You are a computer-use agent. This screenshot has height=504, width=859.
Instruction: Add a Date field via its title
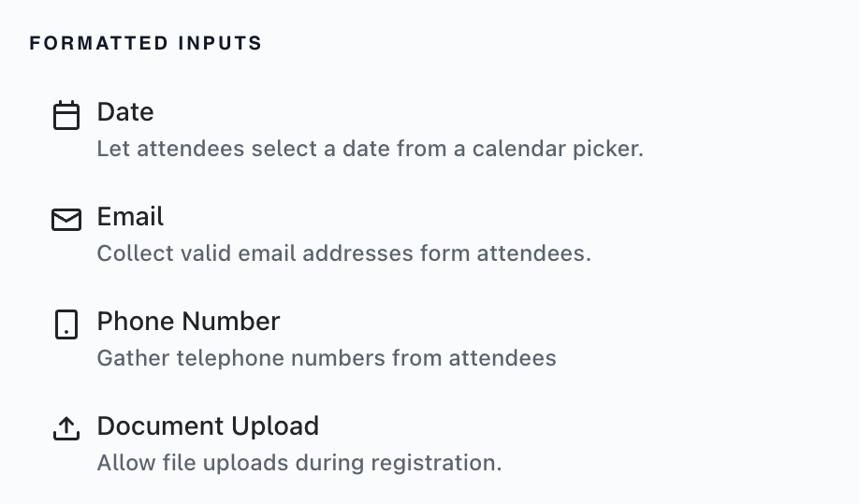[125, 111]
